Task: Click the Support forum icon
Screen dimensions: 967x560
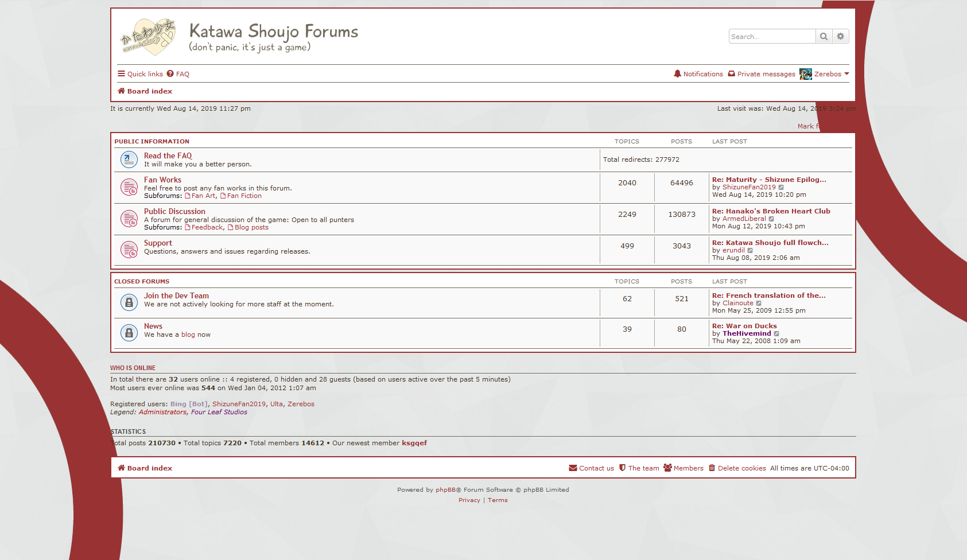Action: click(x=129, y=249)
